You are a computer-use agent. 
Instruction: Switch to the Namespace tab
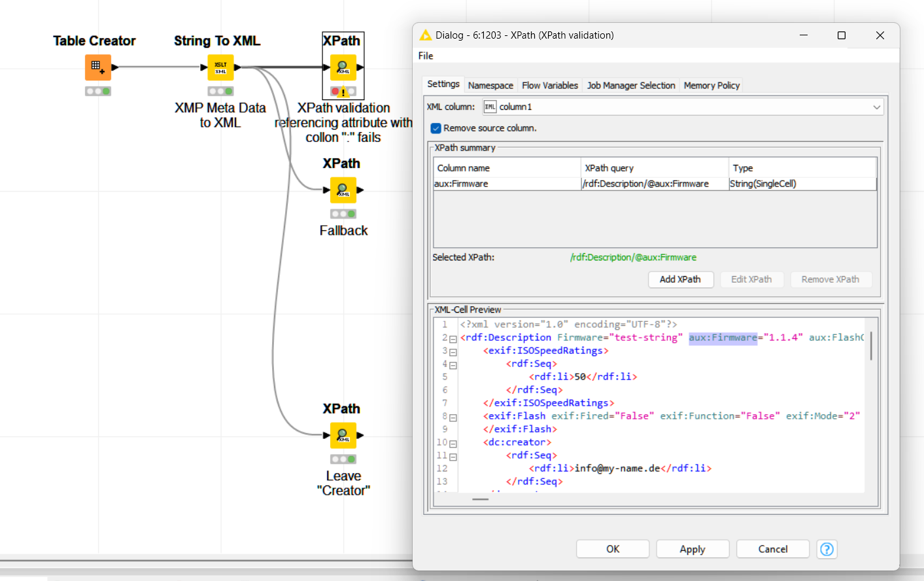tap(490, 86)
